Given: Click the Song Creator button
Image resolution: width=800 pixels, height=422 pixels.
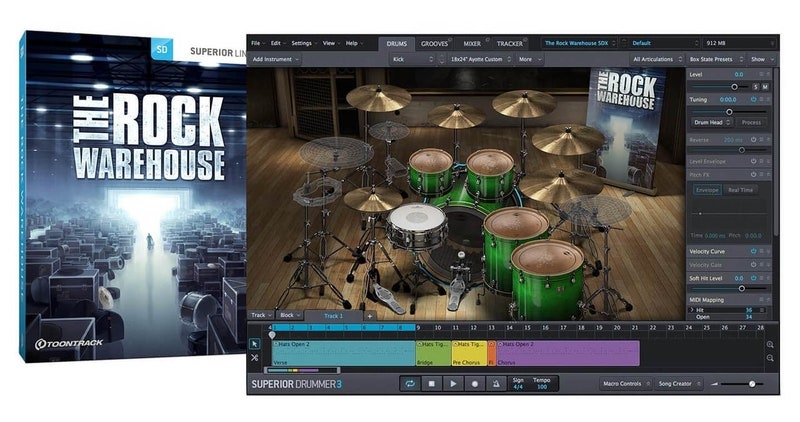Looking at the screenshot, I should point(680,383).
